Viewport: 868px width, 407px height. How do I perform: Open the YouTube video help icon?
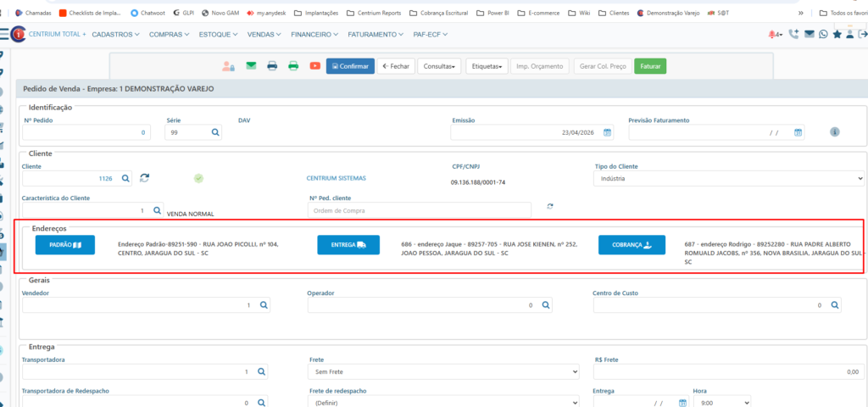click(x=314, y=66)
